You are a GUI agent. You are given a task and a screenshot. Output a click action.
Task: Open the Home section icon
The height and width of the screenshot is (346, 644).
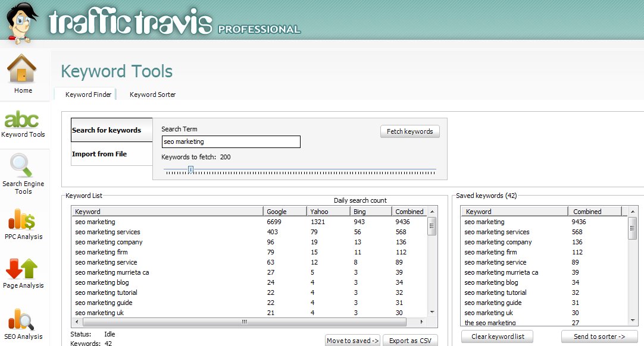tap(23, 70)
